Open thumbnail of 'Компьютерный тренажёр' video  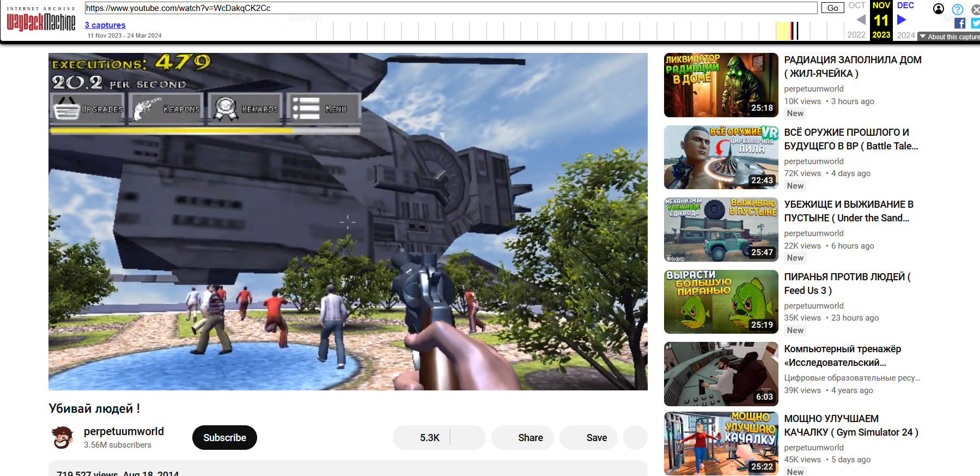pyautogui.click(x=721, y=374)
